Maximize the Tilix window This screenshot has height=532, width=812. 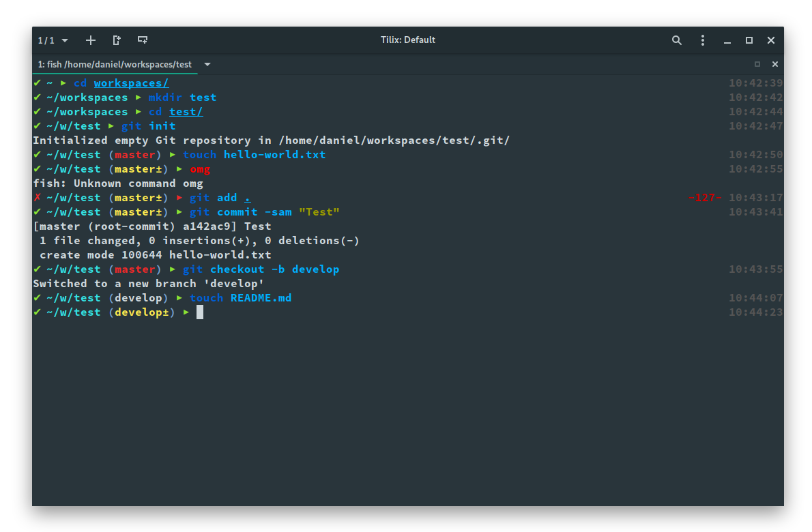click(x=749, y=40)
